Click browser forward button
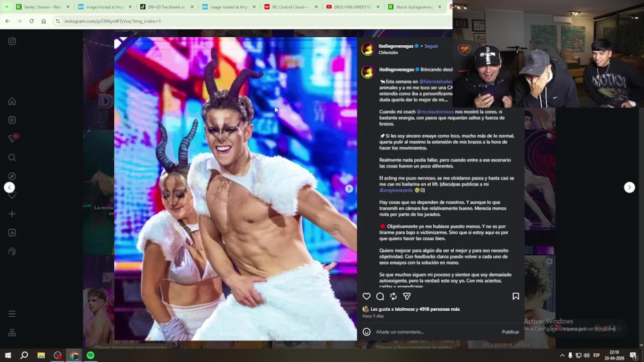The image size is (644, 362). 19,21
